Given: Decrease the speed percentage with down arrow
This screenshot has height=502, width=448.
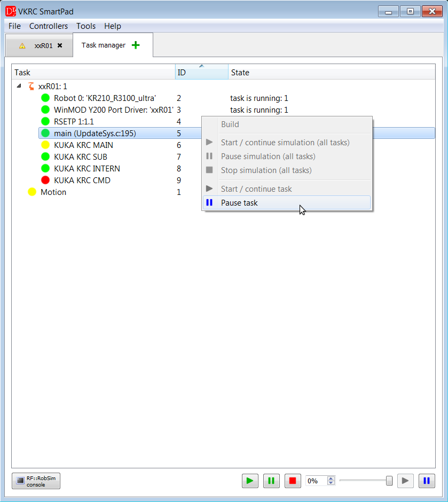Looking at the screenshot, I should (331, 483).
